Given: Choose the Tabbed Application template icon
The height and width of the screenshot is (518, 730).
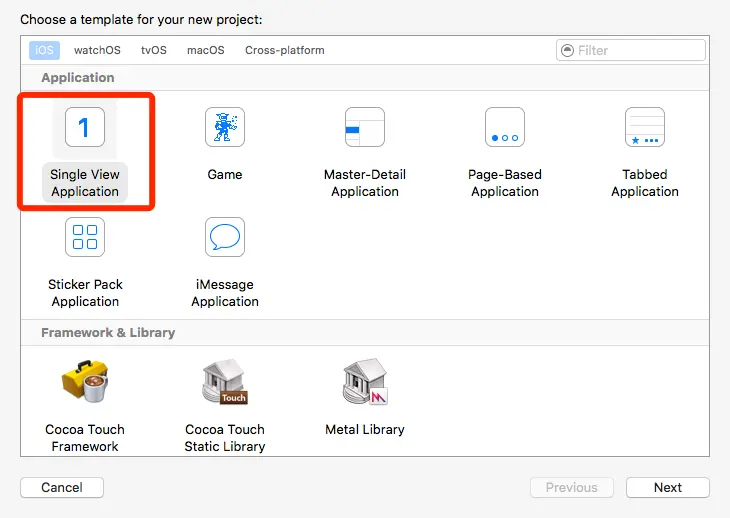Looking at the screenshot, I should click(645, 127).
